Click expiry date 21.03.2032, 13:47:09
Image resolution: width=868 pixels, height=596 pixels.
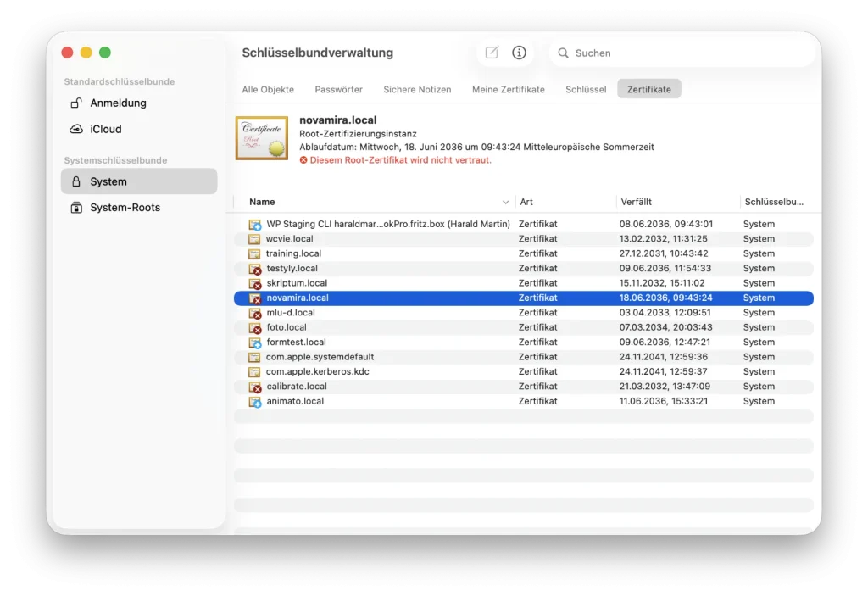click(x=665, y=387)
